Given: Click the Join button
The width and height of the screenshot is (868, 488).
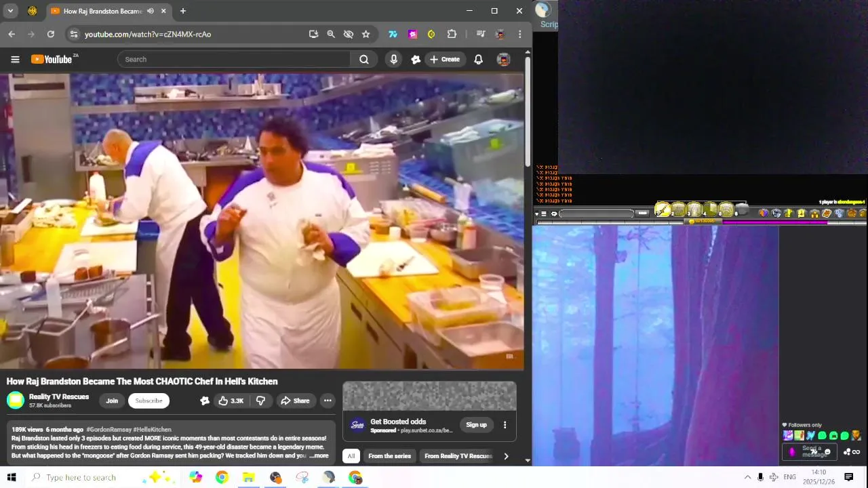Looking at the screenshot, I should click(x=112, y=401).
